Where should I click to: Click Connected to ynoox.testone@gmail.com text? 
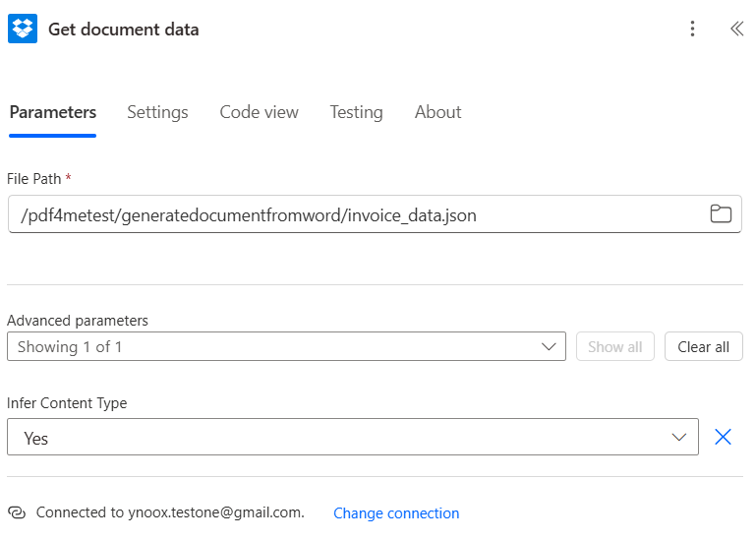[x=170, y=512]
